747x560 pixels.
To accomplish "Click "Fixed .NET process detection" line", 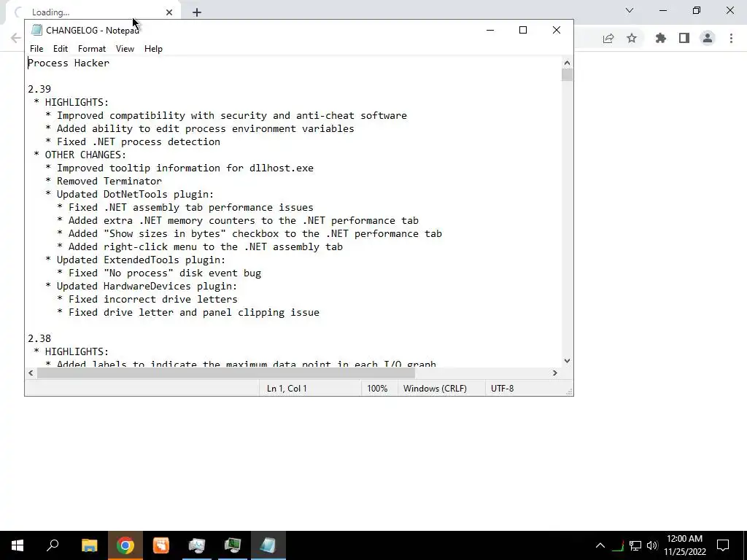I will tap(138, 141).
